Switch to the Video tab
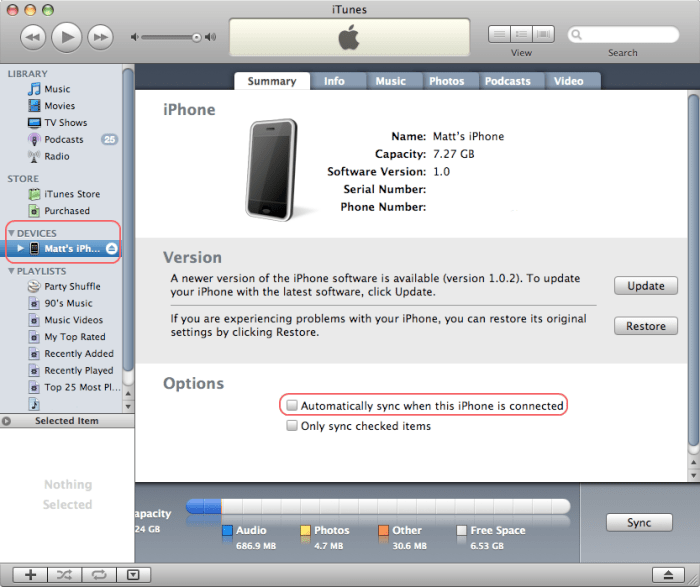700x587 pixels. tap(569, 81)
